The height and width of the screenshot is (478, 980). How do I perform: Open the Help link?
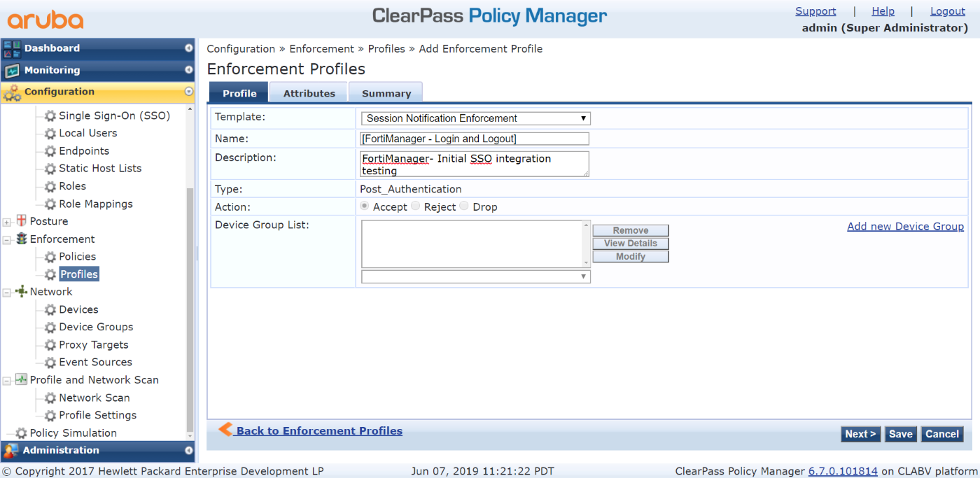883,11
